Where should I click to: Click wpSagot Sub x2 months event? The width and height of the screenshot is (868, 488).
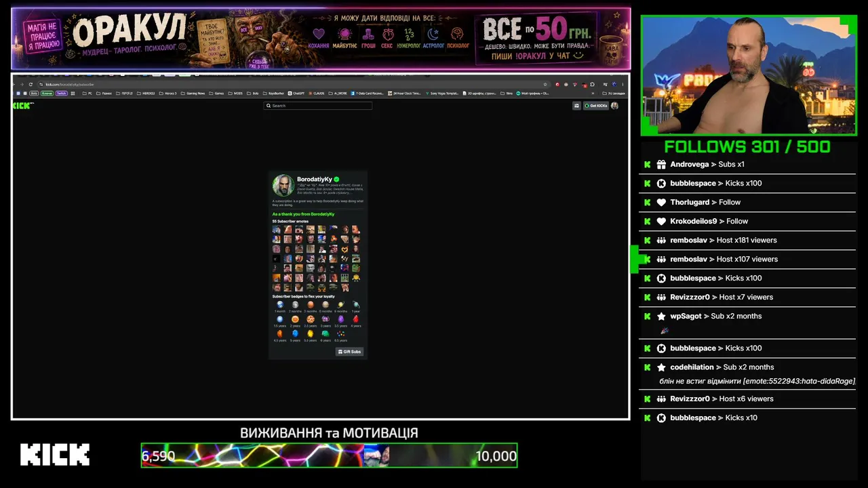tap(747, 323)
